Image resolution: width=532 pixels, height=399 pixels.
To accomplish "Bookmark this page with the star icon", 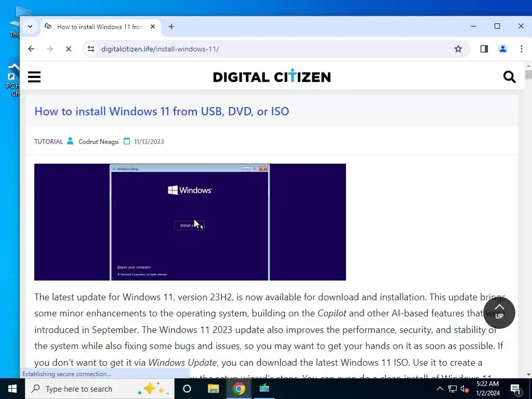I will coord(458,49).
